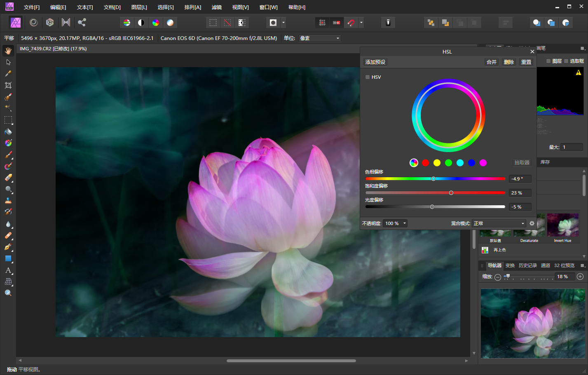
Task: Open the Assistant options icon
Action: (388, 23)
